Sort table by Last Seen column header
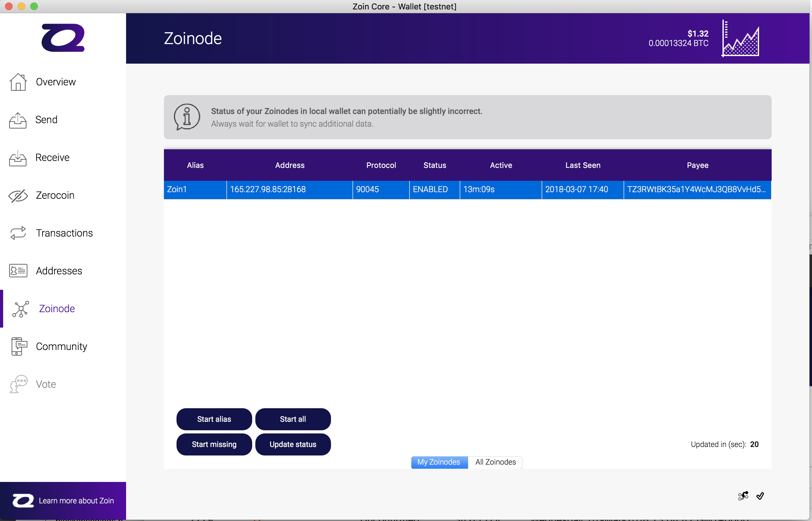Image resolution: width=812 pixels, height=521 pixels. pos(583,165)
